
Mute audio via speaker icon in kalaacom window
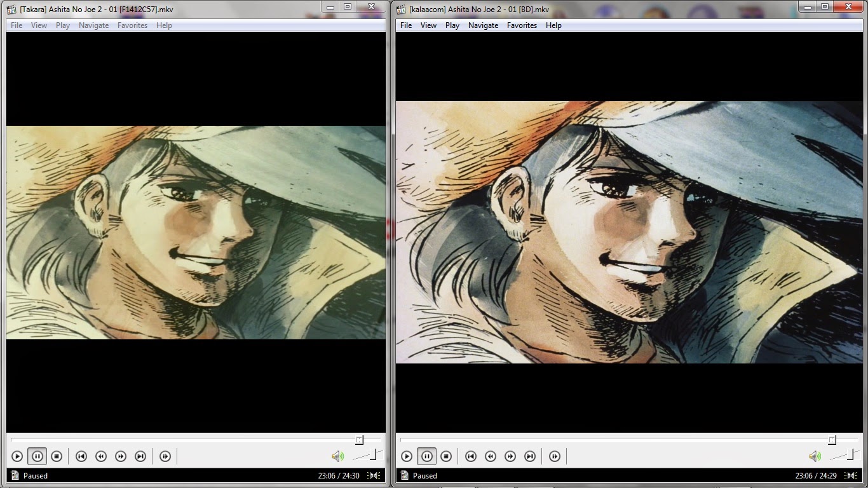click(815, 456)
